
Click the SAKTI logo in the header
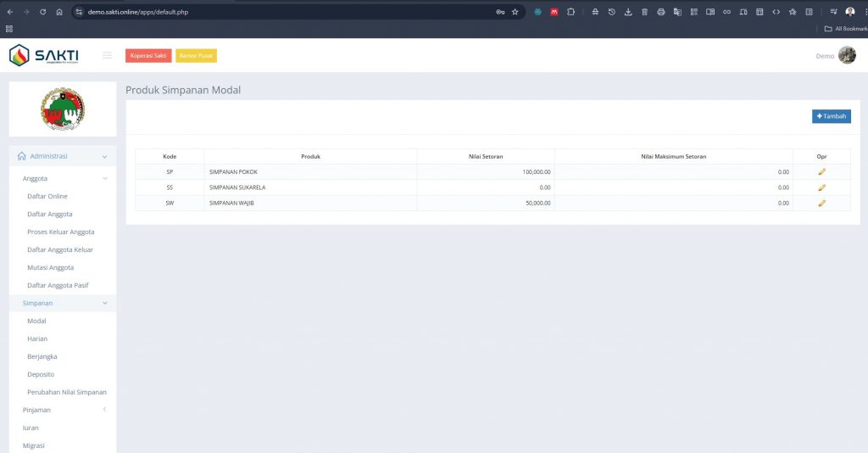44,55
